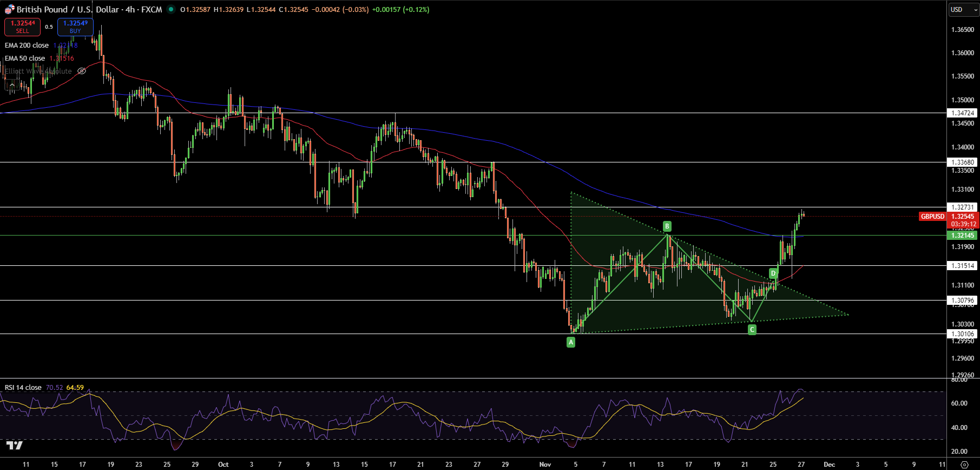Viewport: 980px width, 470px height.
Task: Select the green 1.32145 price label
Action: (x=963, y=235)
